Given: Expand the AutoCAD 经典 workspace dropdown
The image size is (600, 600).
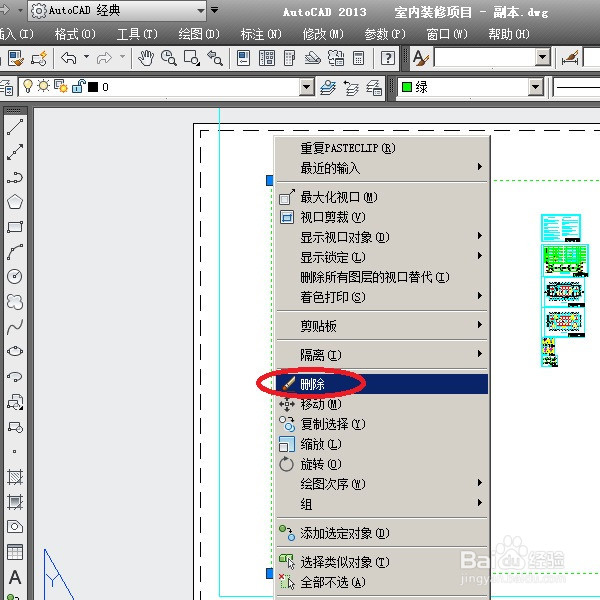Looking at the screenshot, I should pyautogui.click(x=201, y=11).
